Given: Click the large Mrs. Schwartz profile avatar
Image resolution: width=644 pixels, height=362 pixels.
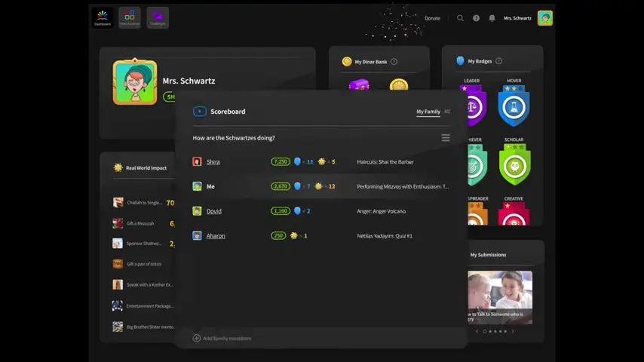Looking at the screenshot, I should pyautogui.click(x=135, y=82).
